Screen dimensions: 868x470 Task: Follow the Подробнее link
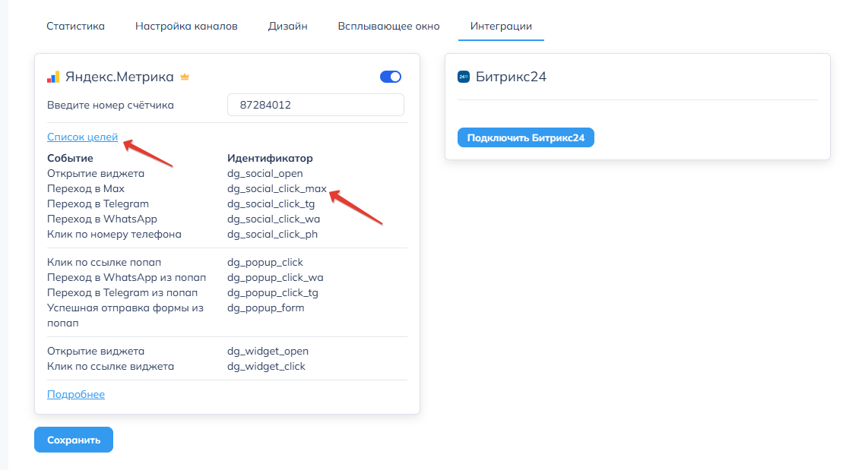point(76,394)
